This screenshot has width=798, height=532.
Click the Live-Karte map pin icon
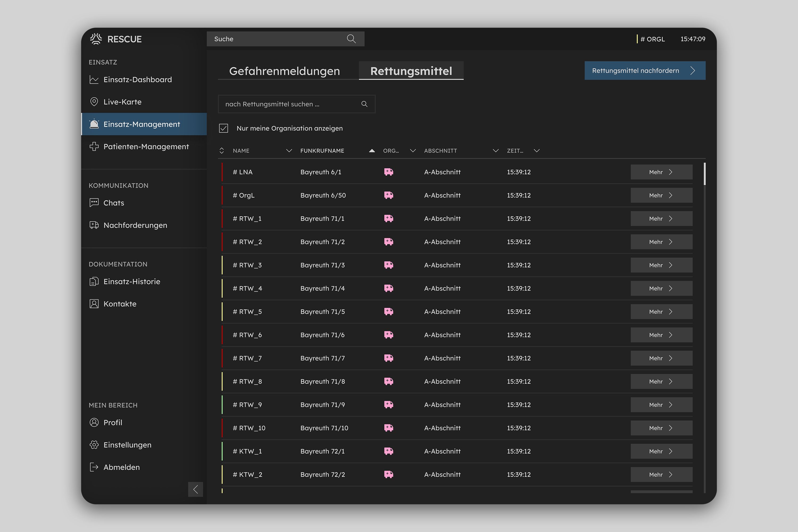point(94,102)
